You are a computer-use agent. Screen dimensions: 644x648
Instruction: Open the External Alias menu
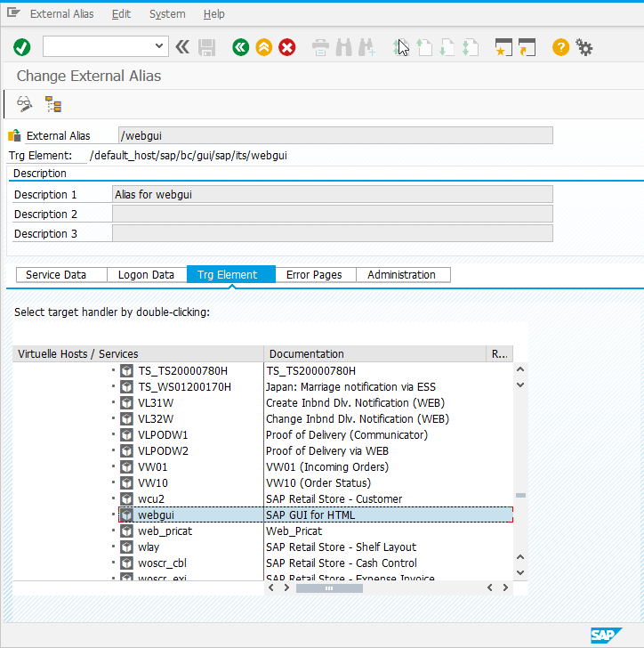tap(63, 14)
